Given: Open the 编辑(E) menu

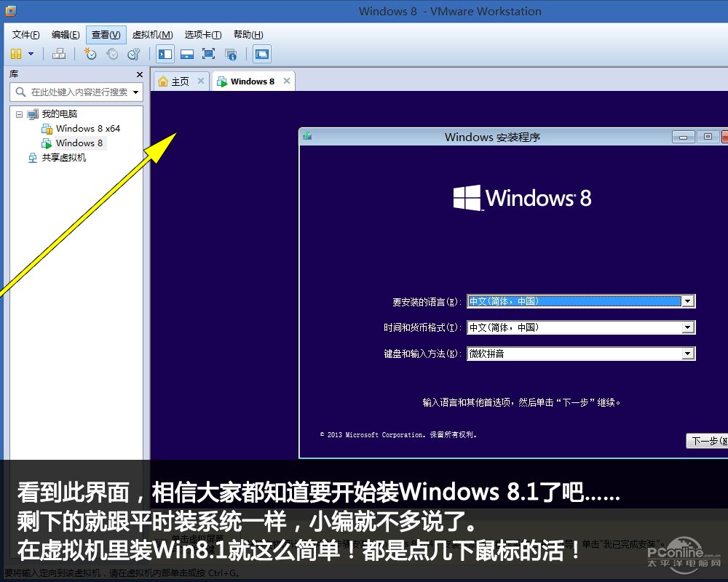Looking at the screenshot, I should click(x=66, y=35).
